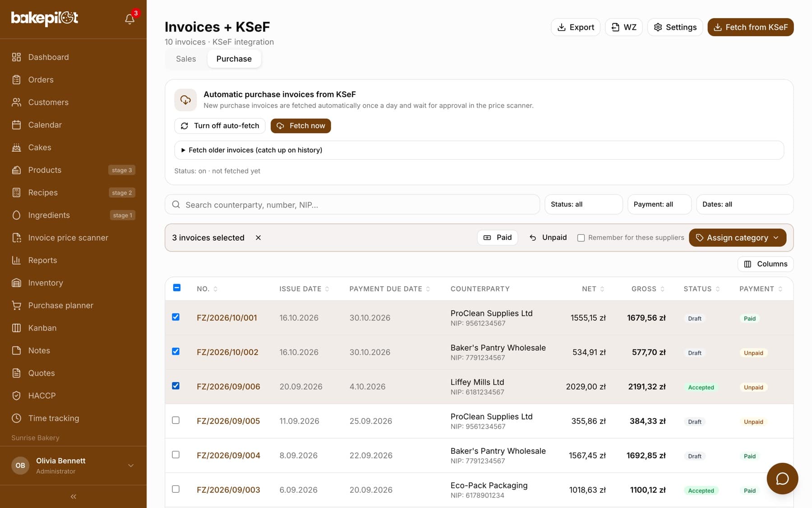Open the Payment: all filter
Screen dimensions: 812x508
659,205
